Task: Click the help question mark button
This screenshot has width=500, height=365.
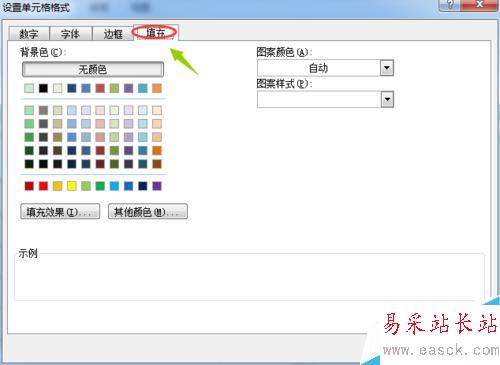Action: pyautogui.click(x=450, y=5)
